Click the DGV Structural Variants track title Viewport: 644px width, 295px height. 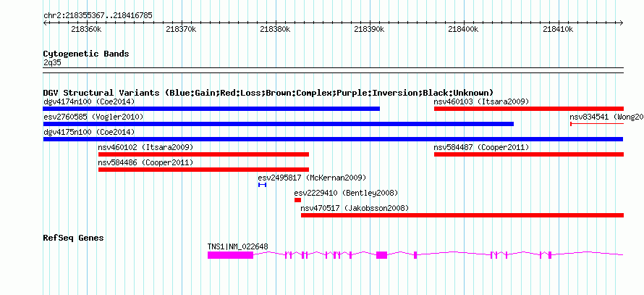pos(268,93)
